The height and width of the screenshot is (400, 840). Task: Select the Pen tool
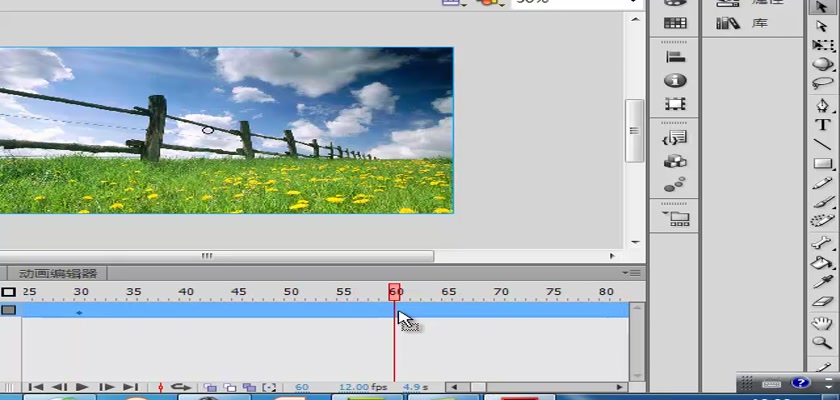[x=822, y=105]
